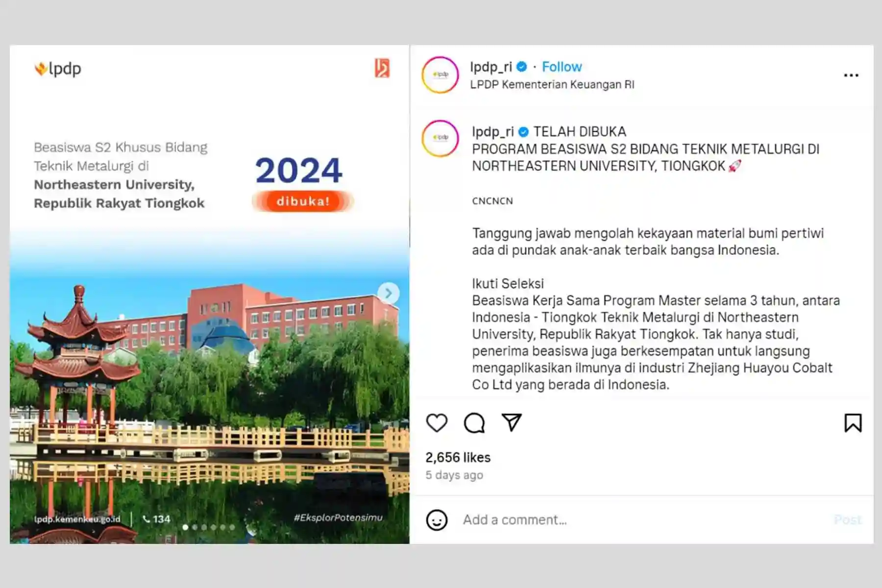Open emoji picker smiley icon

tap(437, 520)
